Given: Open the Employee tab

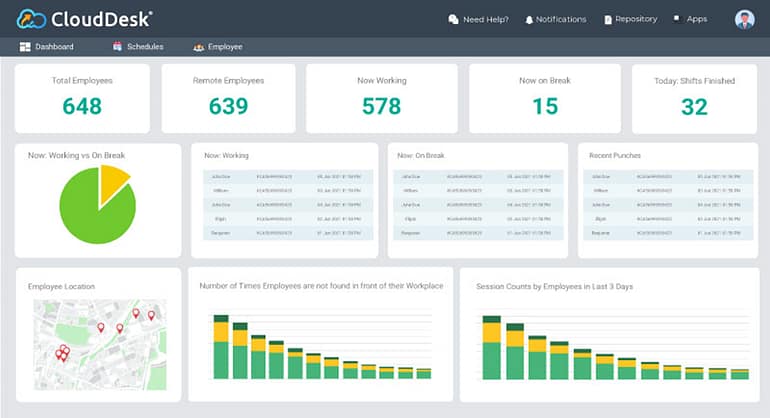Looking at the screenshot, I should point(225,47).
